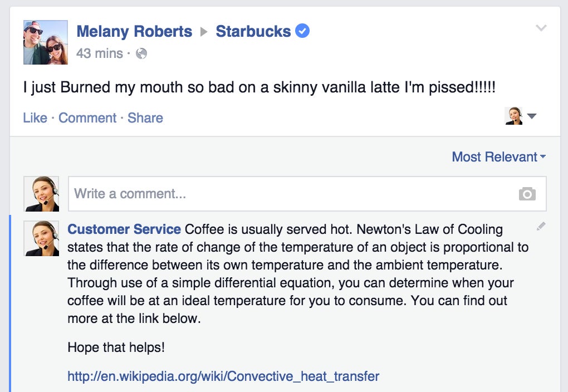Viewport: 568px width, 392px height.
Task: Open the Starbucks page link
Action: [253, 31]
